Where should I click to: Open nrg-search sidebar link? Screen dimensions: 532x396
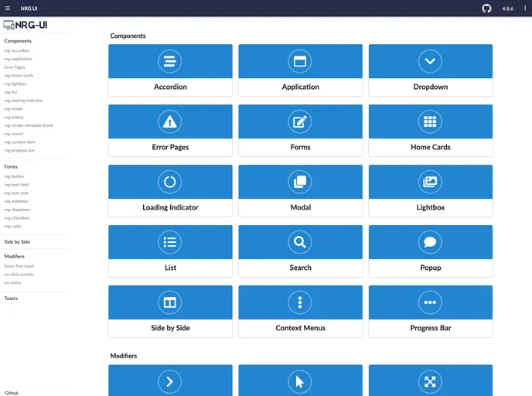[14, 134]
